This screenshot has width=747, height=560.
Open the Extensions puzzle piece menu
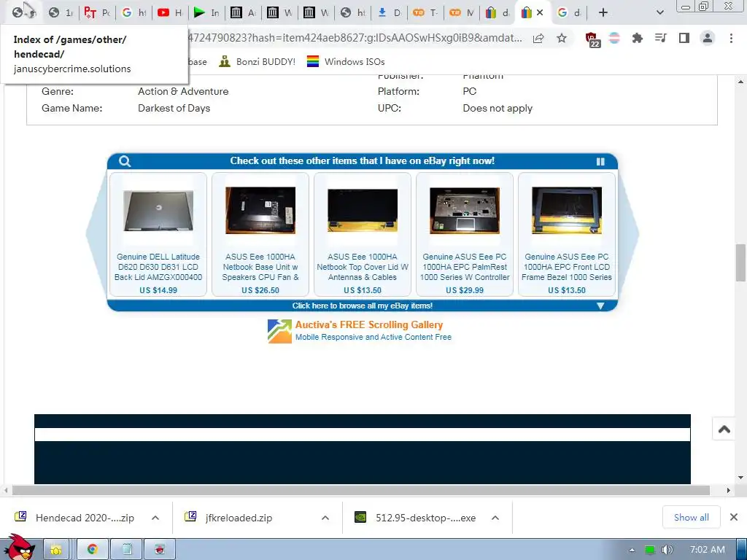pos(638,39)
